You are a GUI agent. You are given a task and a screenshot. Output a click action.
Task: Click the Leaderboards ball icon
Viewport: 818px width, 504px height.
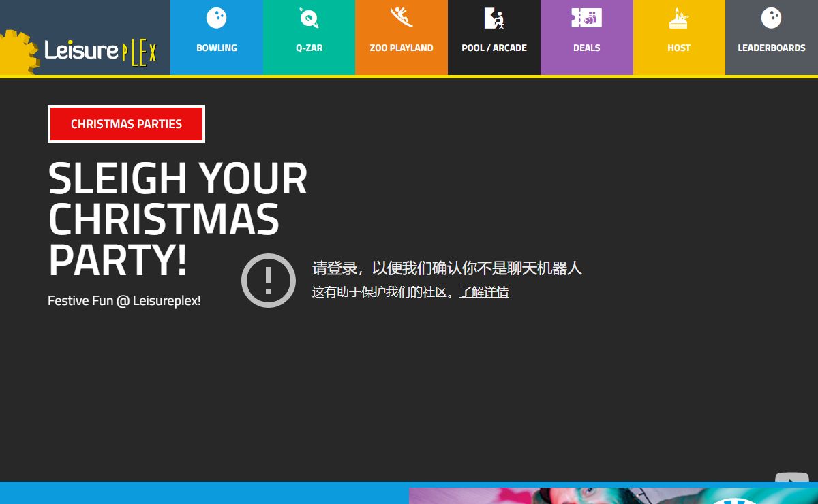[772, 18]
